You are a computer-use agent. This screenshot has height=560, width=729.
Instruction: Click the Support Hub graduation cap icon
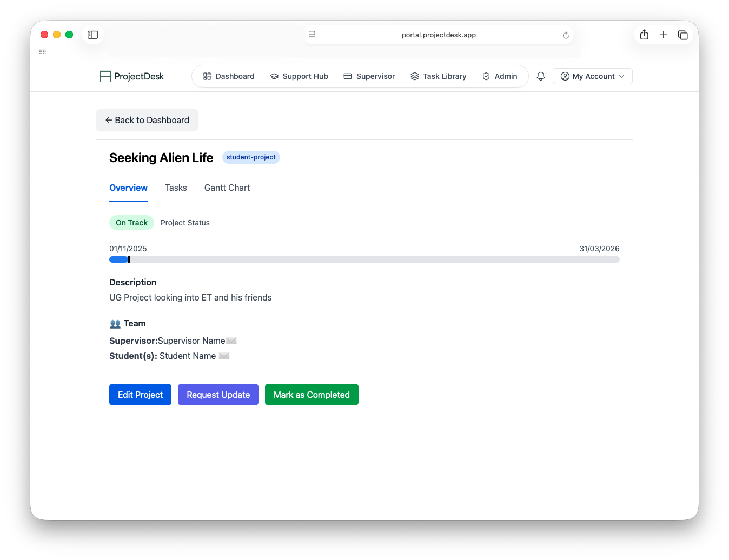coord(274,76)
